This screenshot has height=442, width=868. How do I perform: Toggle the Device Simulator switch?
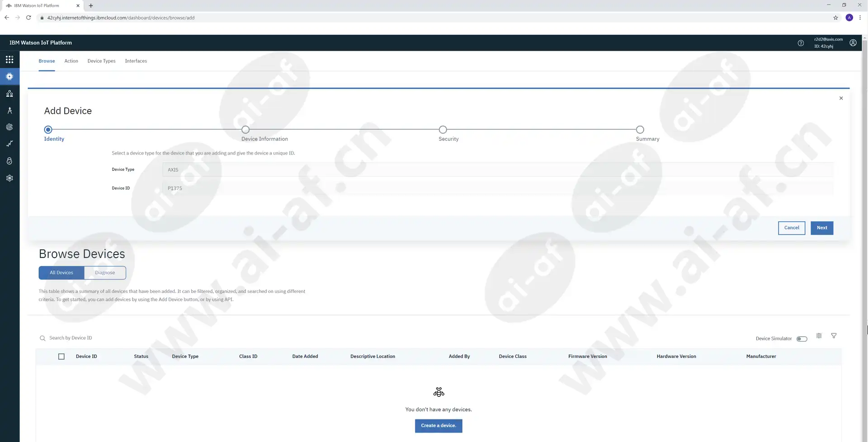pyautogui.click(x=802, y=339)
